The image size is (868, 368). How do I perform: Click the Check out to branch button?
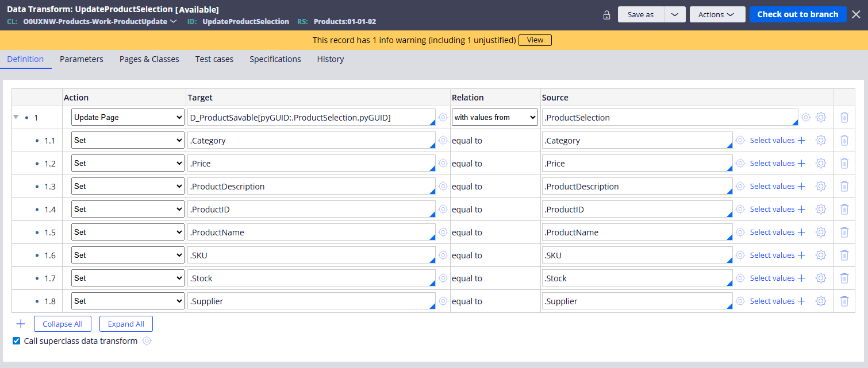pyautogui.click(x=797, y=15)
